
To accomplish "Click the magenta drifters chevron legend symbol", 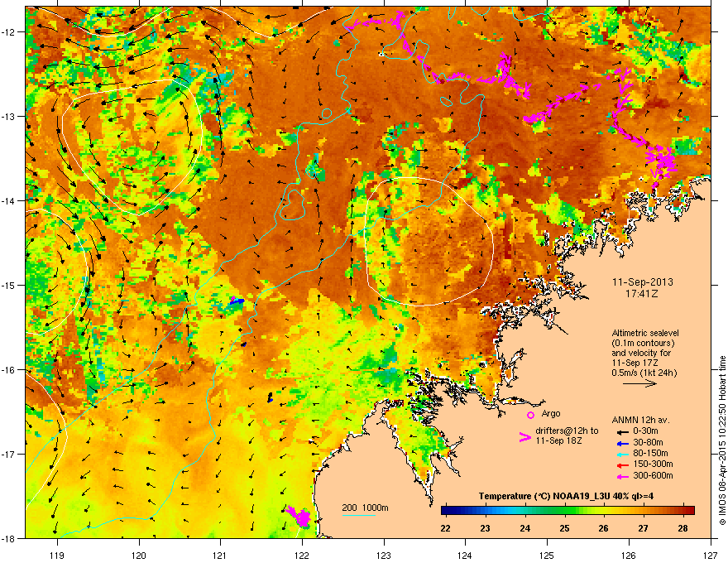I will 524,436.
